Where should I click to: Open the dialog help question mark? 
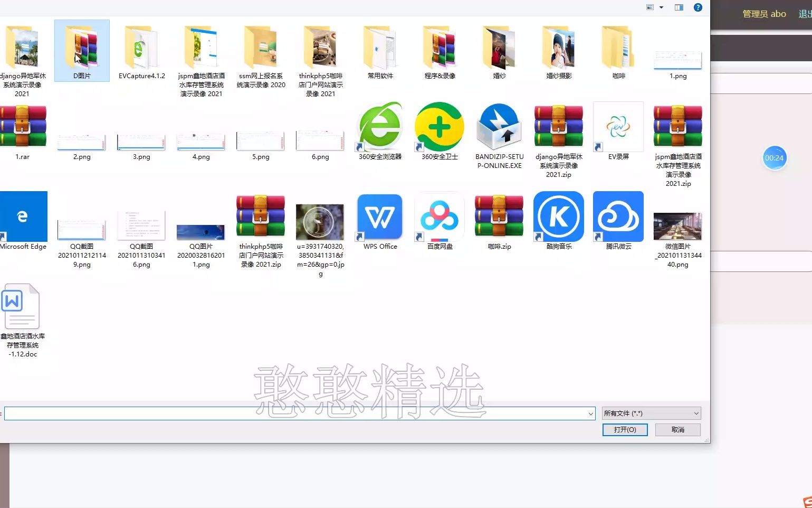[x=698, y=7]
